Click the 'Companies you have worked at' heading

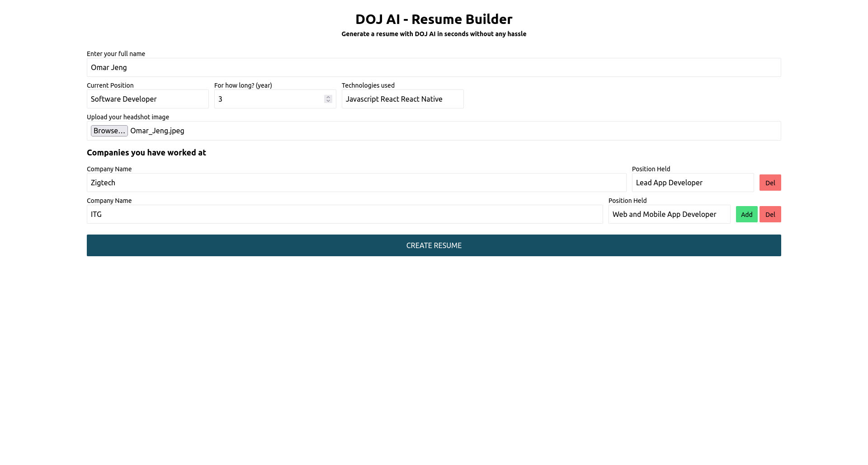pos(146,153)
